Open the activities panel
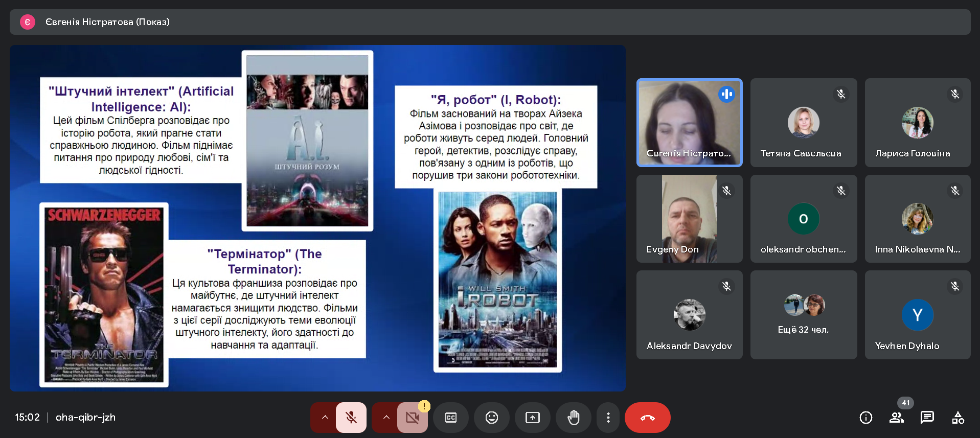The image size is (980, 438). (958, 418)
